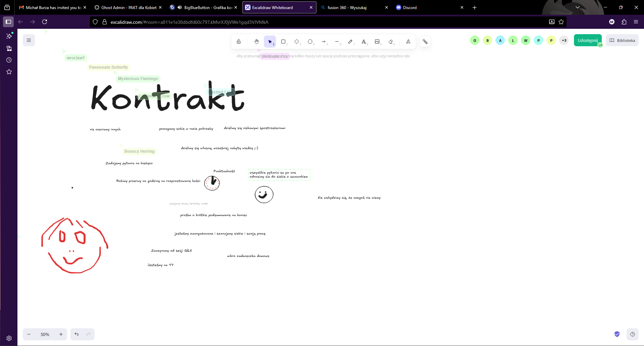The width and height of the screenshot is (644, 346).
Task: Toggle the keep-tool-active lock
Action: [239, 42]
